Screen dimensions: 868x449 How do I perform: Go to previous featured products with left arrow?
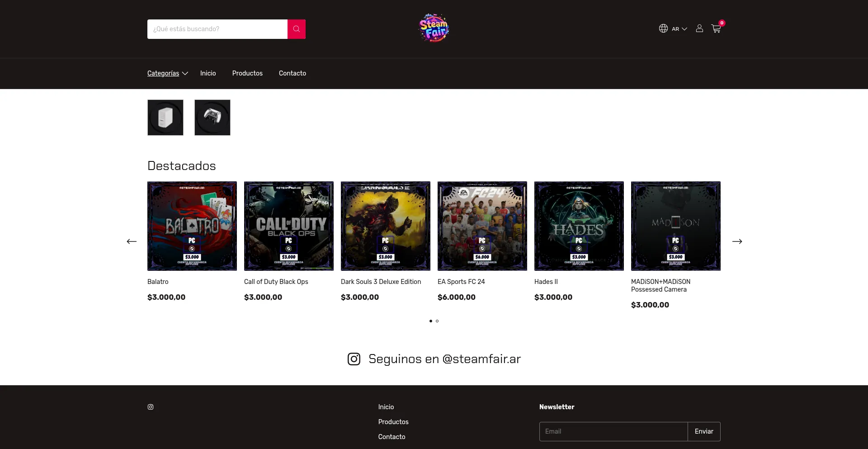132,241
